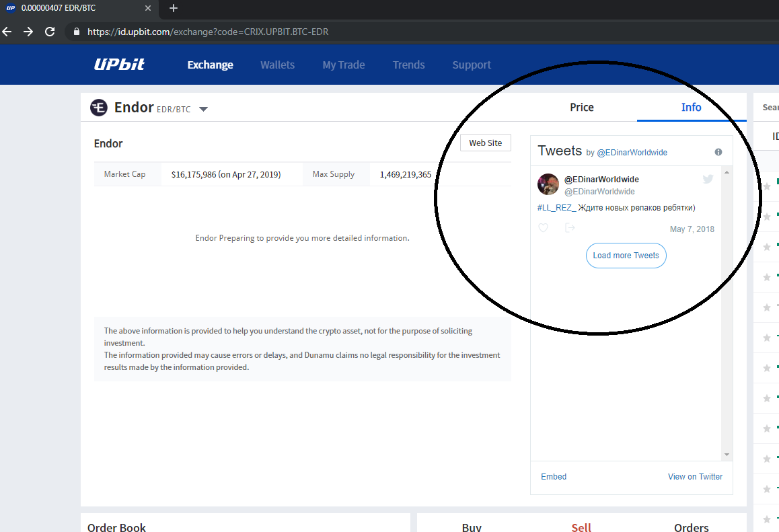Click the Endor coin logo icon
The height and width of the screenshot is (532, 779).
pyautogui.click(x=99, y=108)
